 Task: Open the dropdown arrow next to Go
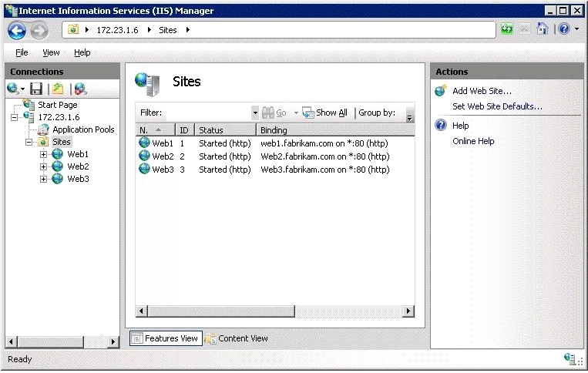pos(296,113)
